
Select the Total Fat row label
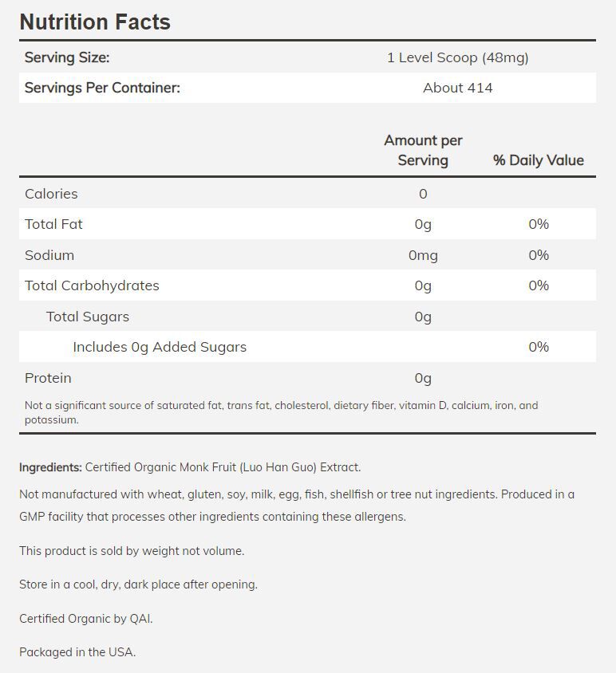(53, 224)
